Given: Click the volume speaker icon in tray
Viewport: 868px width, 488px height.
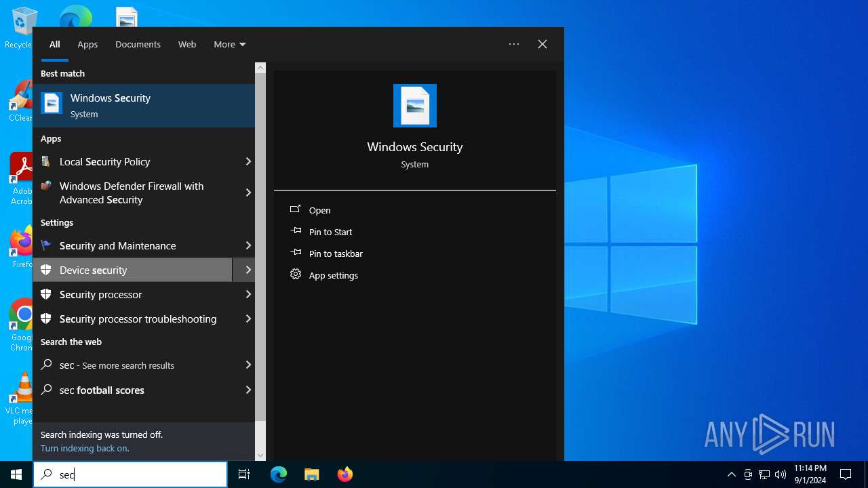Looking at the screenshot, I should point(781,474).
